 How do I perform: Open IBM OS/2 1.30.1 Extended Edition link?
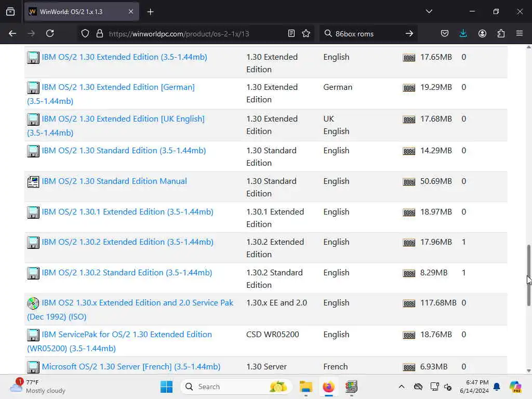coord(128,212)
